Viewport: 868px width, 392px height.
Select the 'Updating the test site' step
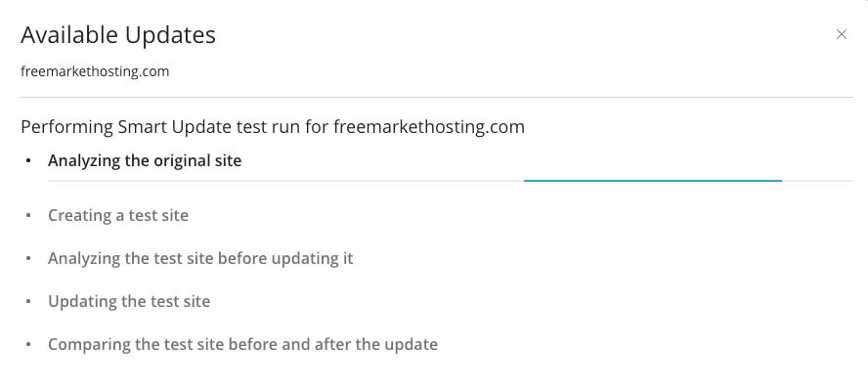(129, 301)
